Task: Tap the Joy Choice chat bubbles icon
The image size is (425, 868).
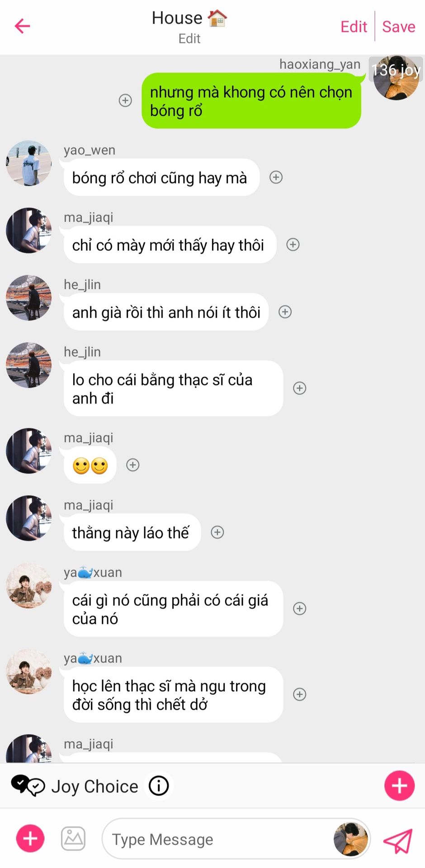Action: coord(28,786)
